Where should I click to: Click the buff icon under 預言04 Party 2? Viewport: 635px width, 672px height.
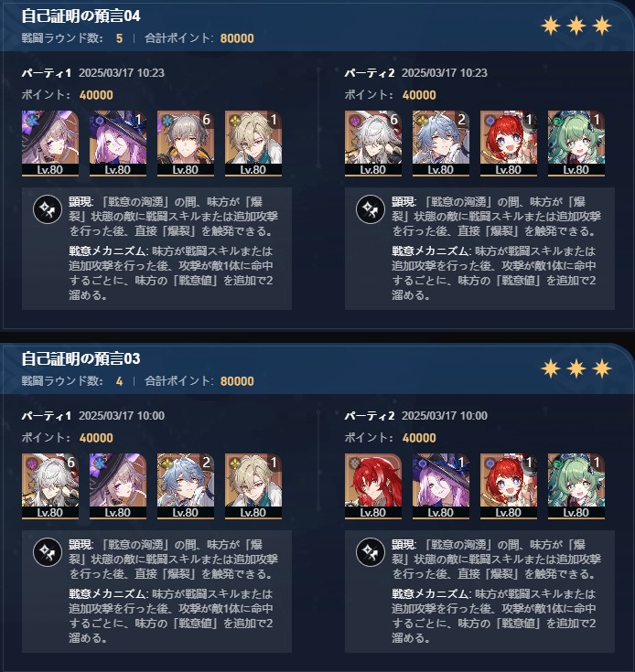point(371,209)
